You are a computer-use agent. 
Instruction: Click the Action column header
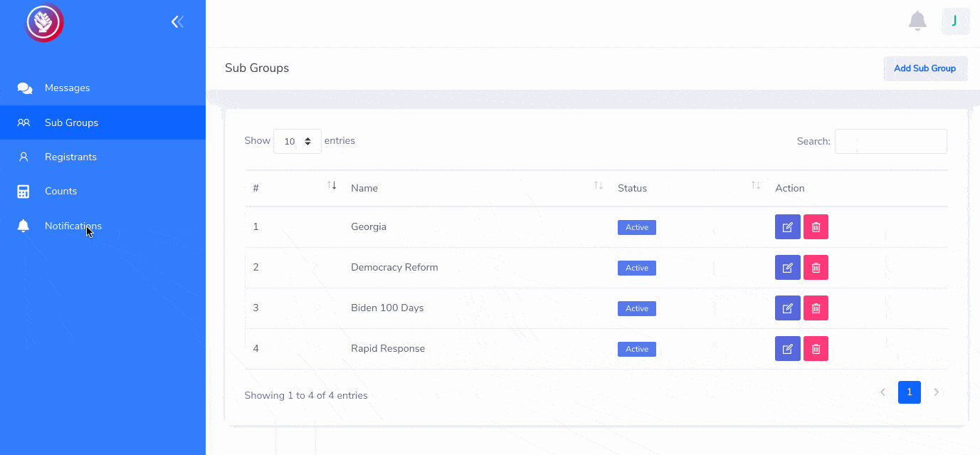(790, 188)
